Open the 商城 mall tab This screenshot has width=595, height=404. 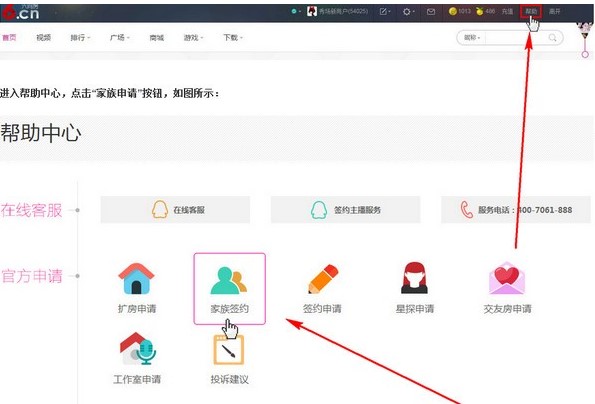pos(157,37)
